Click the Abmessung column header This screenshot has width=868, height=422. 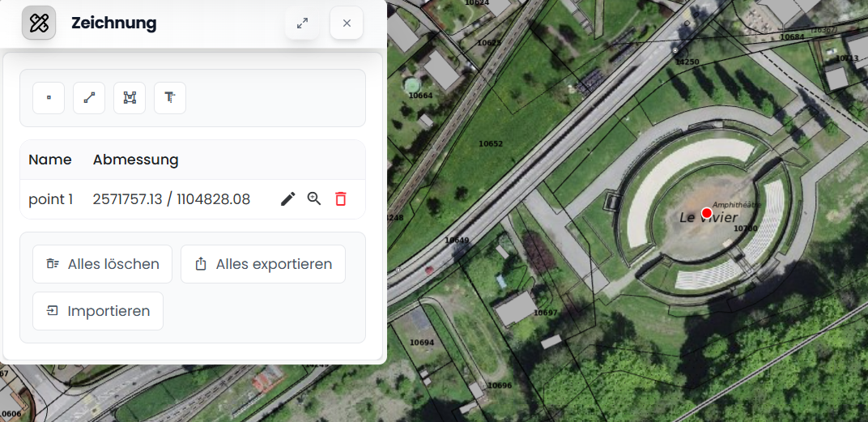135,160
